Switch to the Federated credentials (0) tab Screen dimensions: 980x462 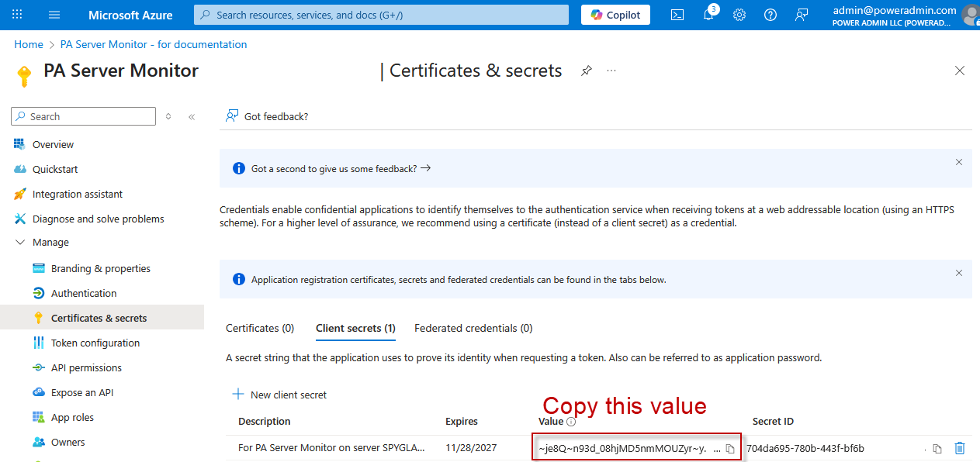click(x=473, y=329)
